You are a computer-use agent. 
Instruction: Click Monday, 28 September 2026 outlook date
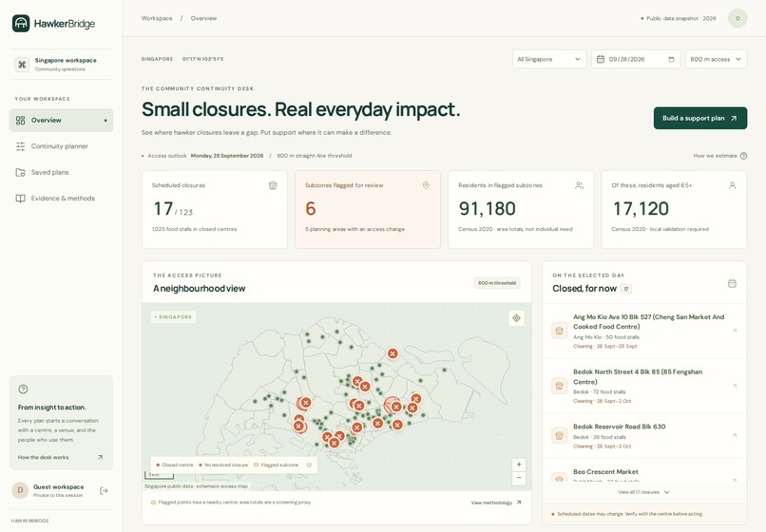(227, 156)
